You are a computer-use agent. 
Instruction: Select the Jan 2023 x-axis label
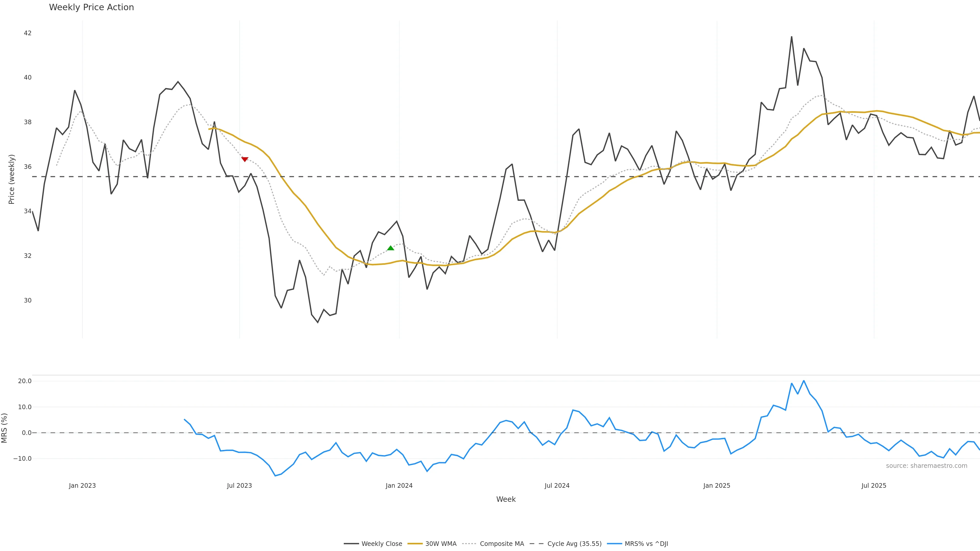click(x=82, y=486)
